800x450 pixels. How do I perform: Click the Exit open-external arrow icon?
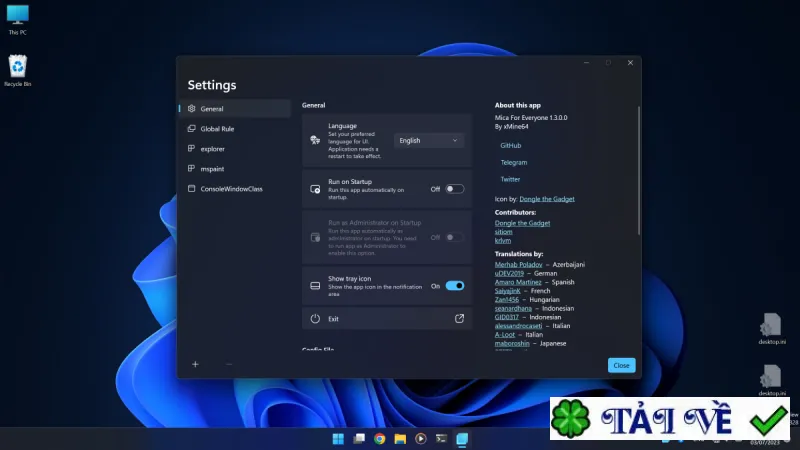(x=459, y=318)
